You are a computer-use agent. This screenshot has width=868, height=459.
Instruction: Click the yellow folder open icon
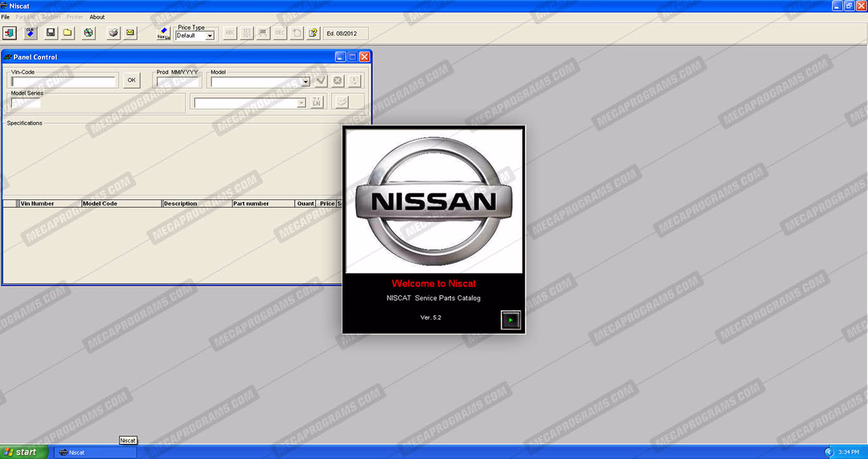coord(67,33)
